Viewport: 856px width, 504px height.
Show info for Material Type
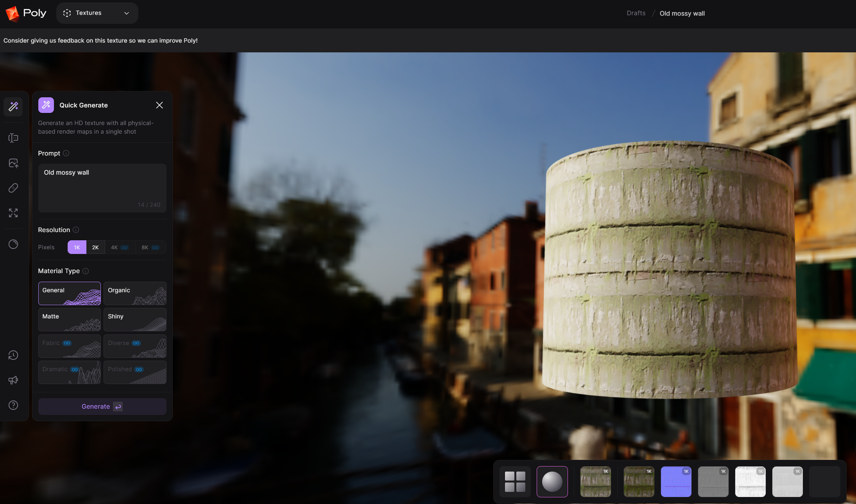86,271
